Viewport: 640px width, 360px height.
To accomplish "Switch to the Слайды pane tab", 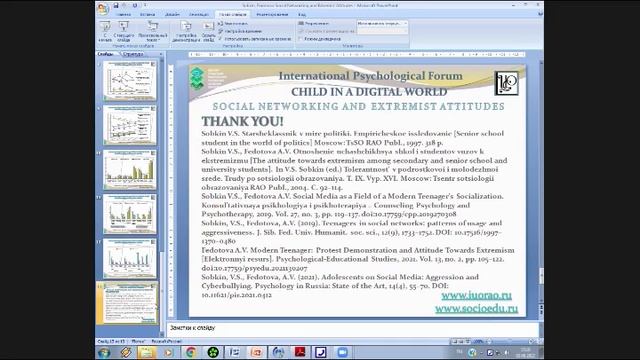I will pos(106,54).
